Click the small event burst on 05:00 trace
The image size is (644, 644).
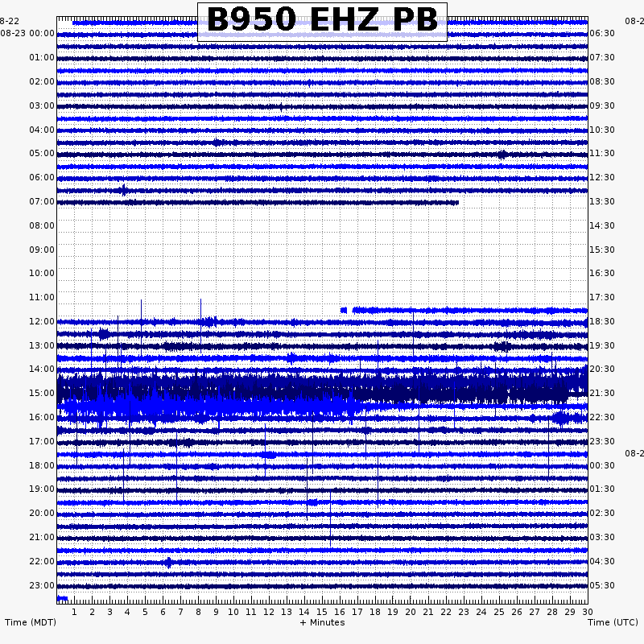502,155
